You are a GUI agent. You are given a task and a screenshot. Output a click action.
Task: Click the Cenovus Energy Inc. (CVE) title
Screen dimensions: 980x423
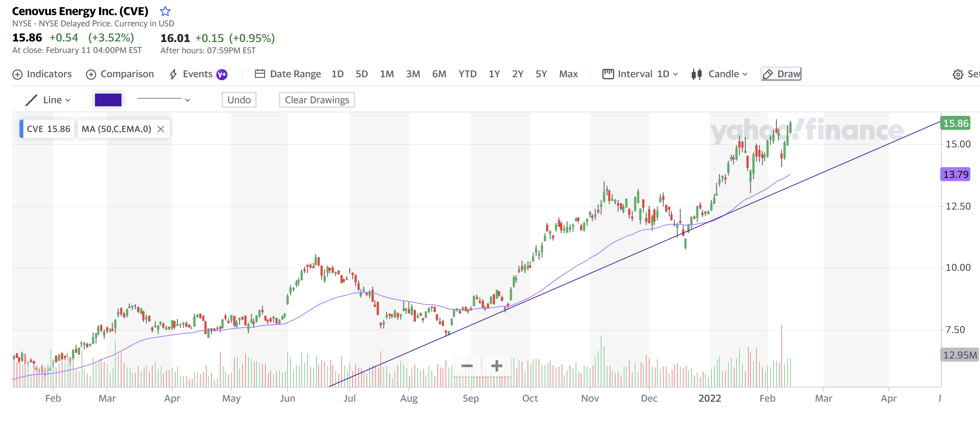click(x=80, y=12)
